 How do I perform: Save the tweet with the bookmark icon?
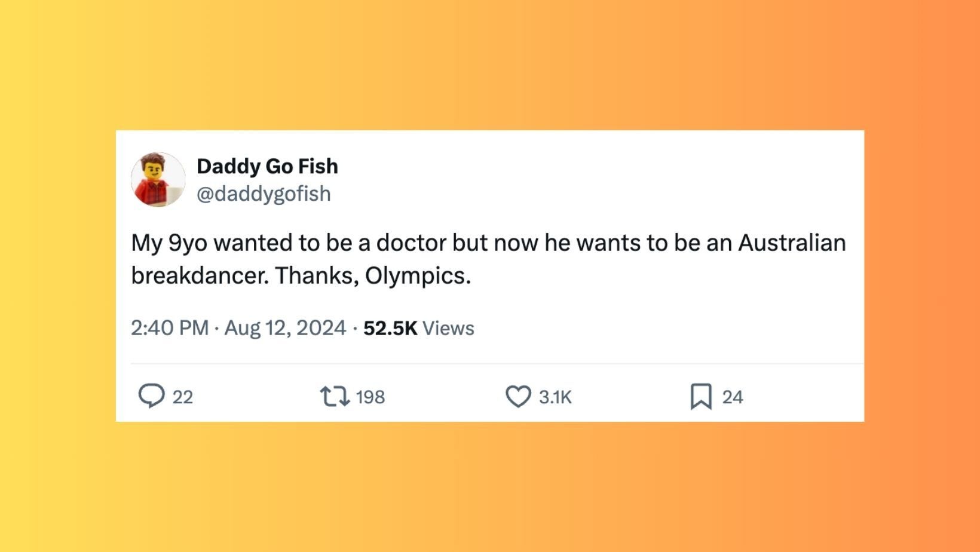pos(701,397)
